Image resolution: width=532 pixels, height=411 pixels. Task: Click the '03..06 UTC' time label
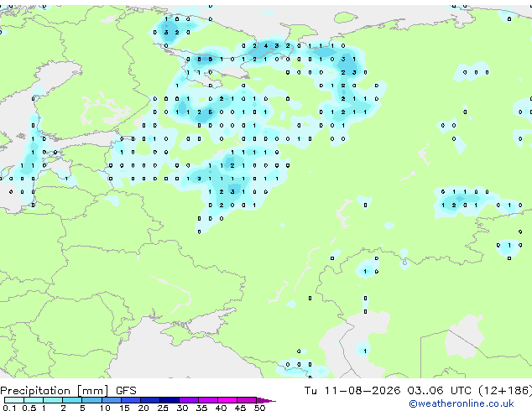coord(440,391)
